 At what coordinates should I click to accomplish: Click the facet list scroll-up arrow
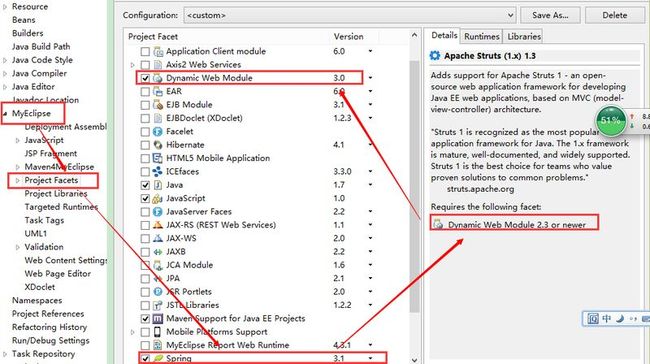[x=415, y=36]
